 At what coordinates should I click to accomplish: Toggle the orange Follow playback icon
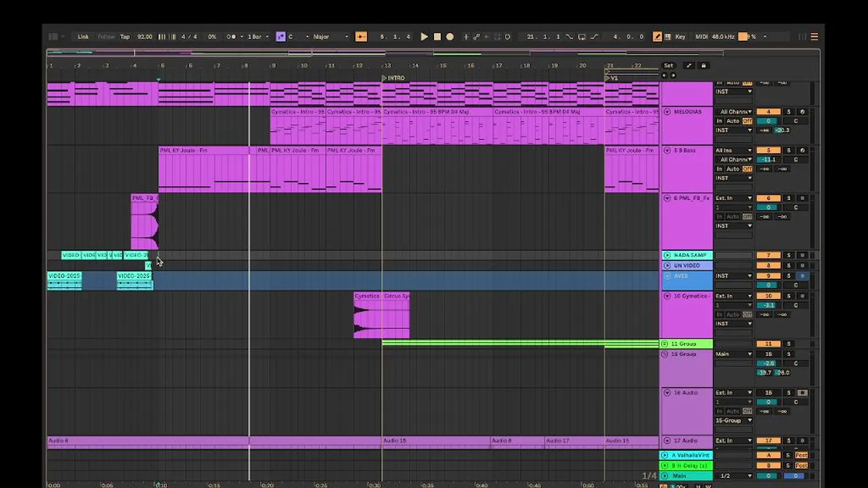click(x=361, y=37)
